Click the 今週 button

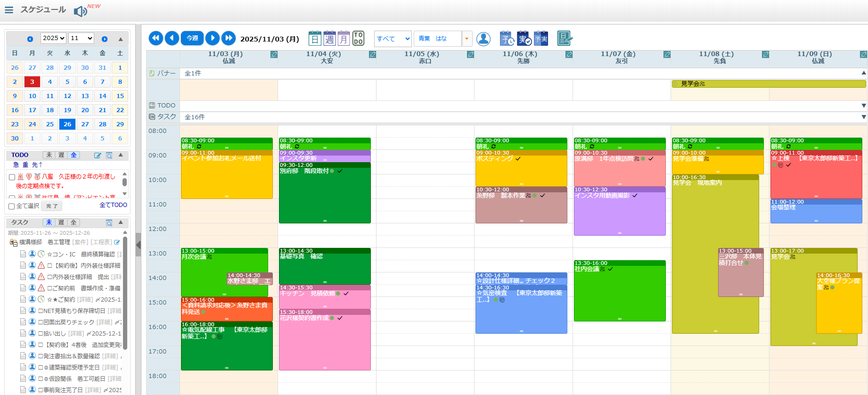pyautogui.click(x=192, y=38)
